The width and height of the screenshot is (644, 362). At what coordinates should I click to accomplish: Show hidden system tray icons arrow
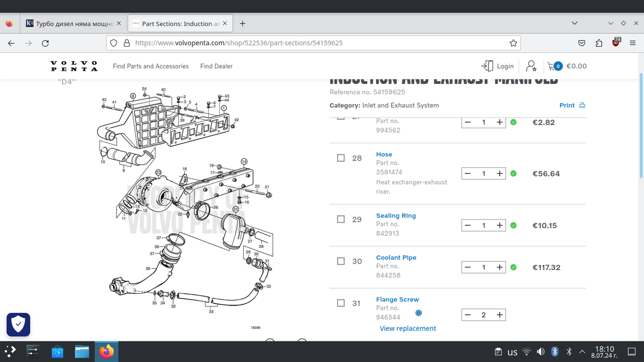pos(583,351)
